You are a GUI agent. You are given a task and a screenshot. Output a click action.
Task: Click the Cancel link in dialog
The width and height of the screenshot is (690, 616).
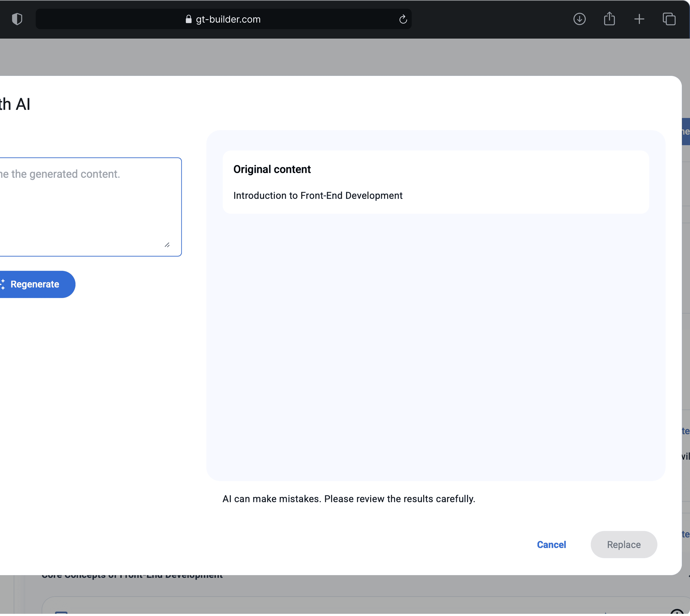pyautogui.click(x=551, y=545)
